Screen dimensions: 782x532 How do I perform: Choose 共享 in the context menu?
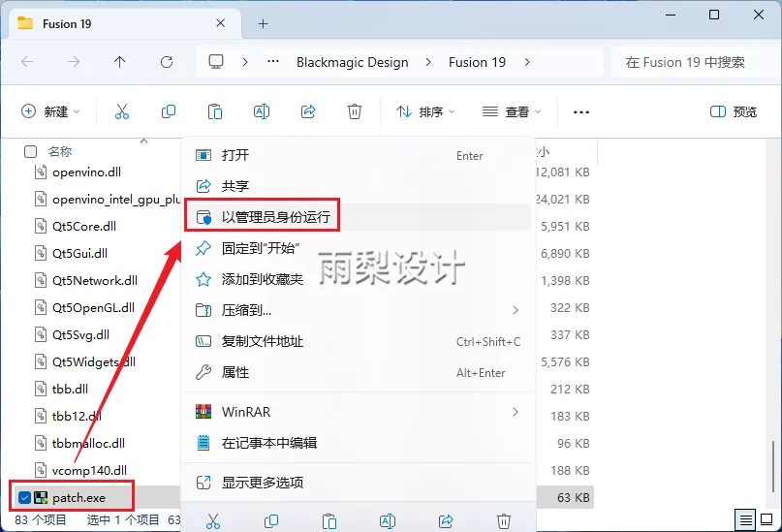click(358, 186)
